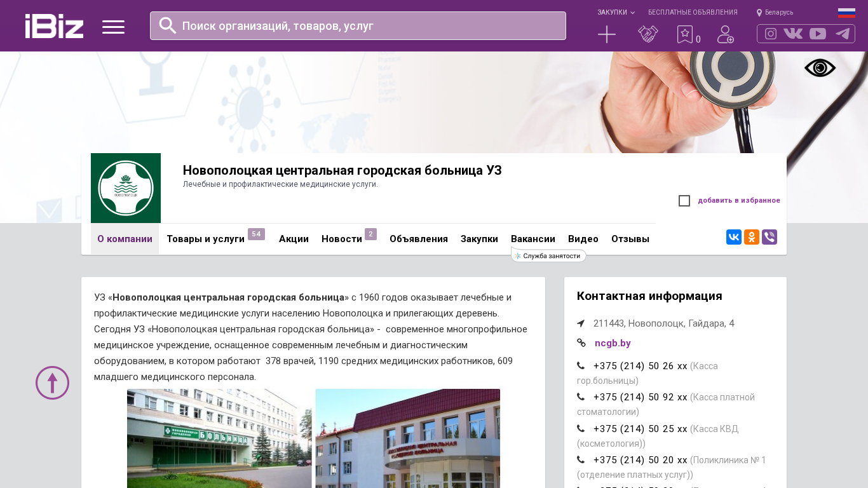Select the Беларусь region selector
Viewport: 868px width, 488px height.
775,13
